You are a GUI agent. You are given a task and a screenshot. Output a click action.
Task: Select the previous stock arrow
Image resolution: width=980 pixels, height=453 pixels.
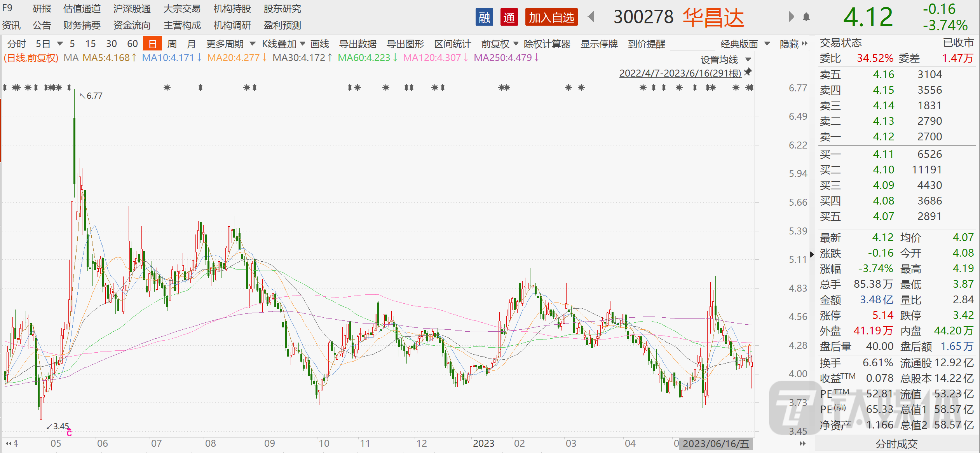click(x=591, y=17)
